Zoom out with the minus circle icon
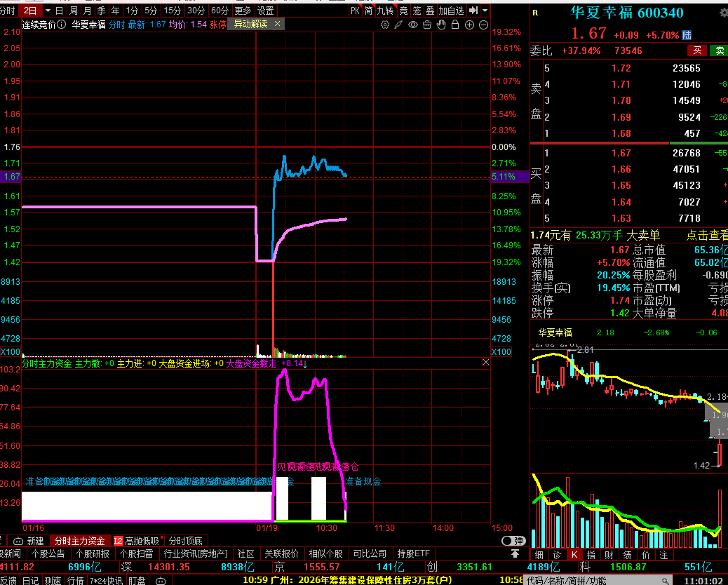 coord(483,25)
